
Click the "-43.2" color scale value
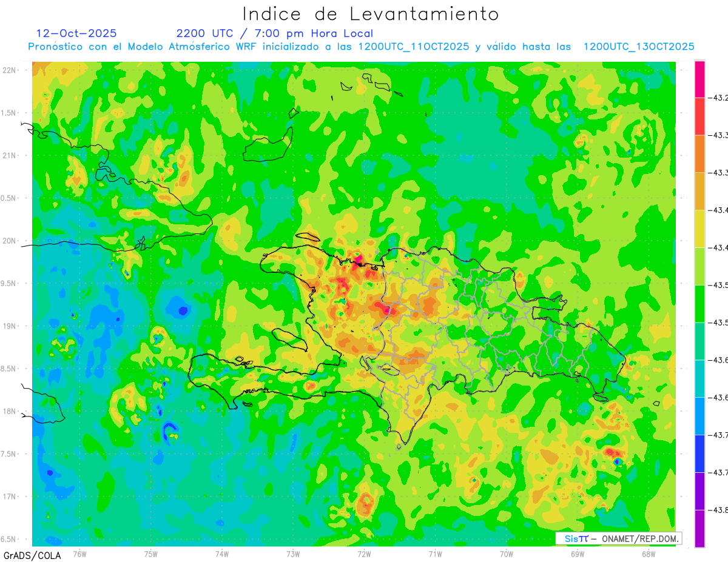pyautogui.click(x=720, y=98)
